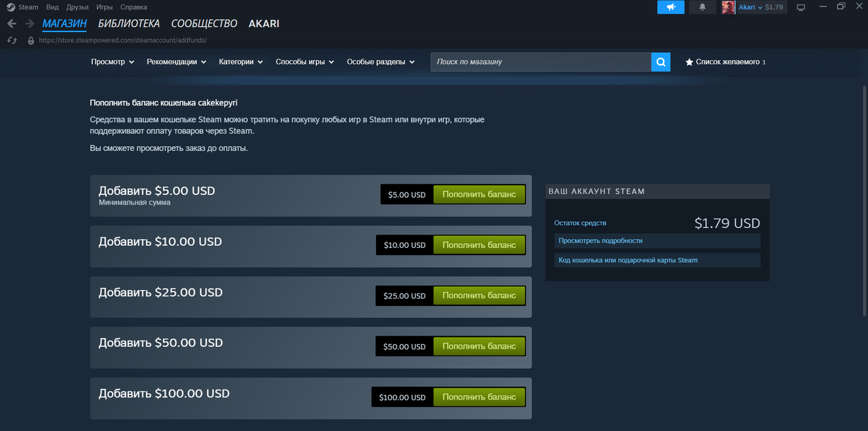Open the Игры menu
The image size is (868, 431).
(x=104, y=7)
